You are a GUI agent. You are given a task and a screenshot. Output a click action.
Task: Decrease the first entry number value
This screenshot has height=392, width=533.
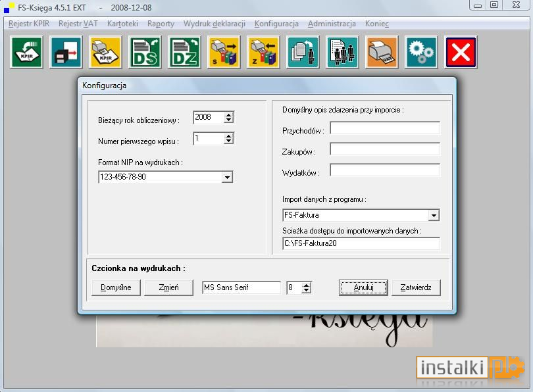pos(229,141)
